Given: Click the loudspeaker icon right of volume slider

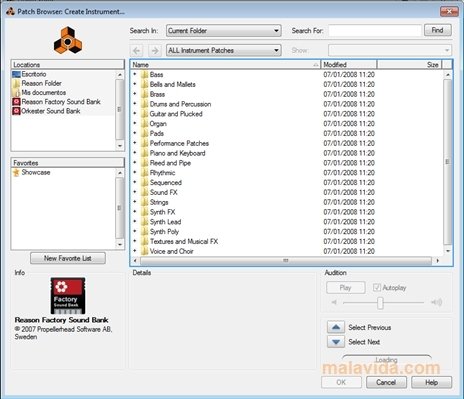Looking at the screenshot, I should 436,302.
